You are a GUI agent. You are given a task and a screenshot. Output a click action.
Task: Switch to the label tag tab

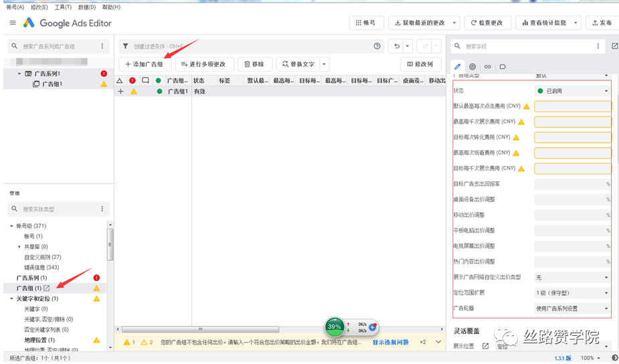point(503,66)
